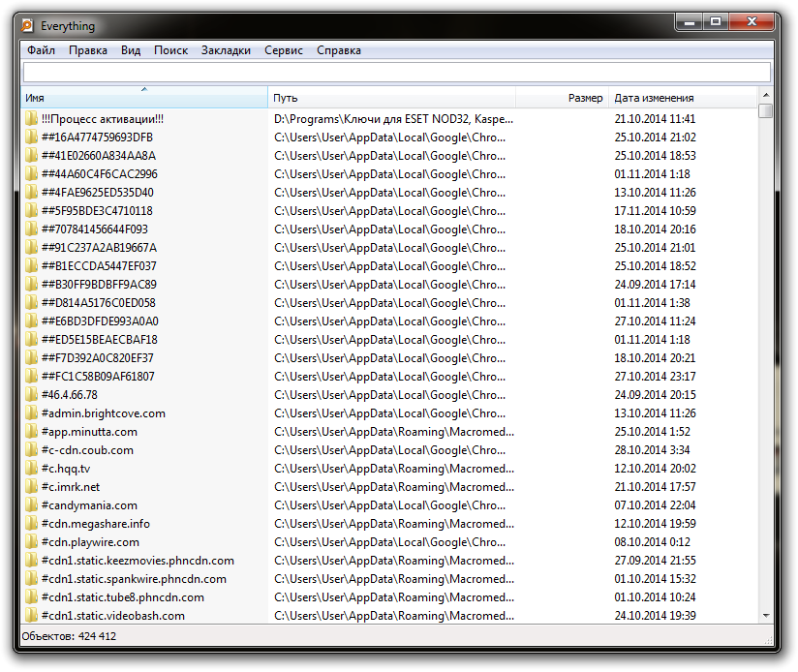798x672 pixels.
Task: Minimize the Everything window
Action: pos(690,21)
